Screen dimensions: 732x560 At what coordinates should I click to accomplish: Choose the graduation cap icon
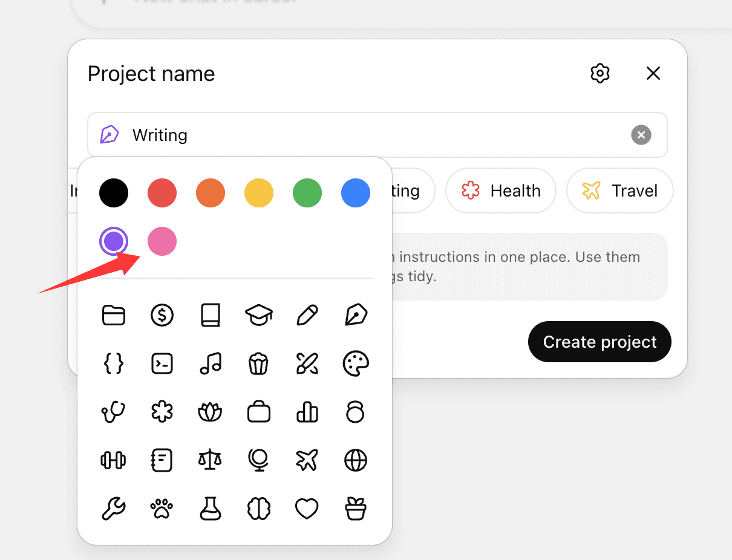[x=259, y=315]
